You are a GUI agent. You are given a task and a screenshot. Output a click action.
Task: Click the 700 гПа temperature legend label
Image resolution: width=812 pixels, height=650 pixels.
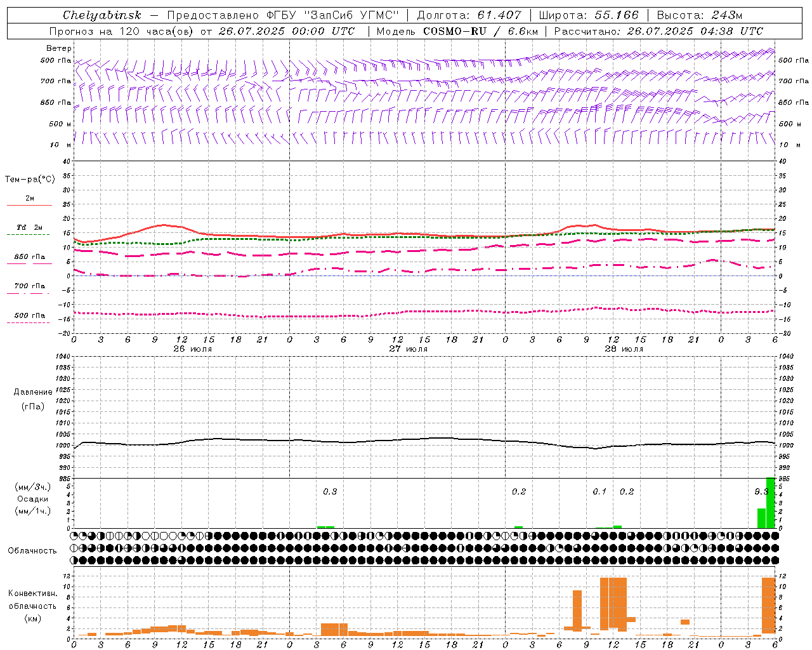[x=29, y=286]
